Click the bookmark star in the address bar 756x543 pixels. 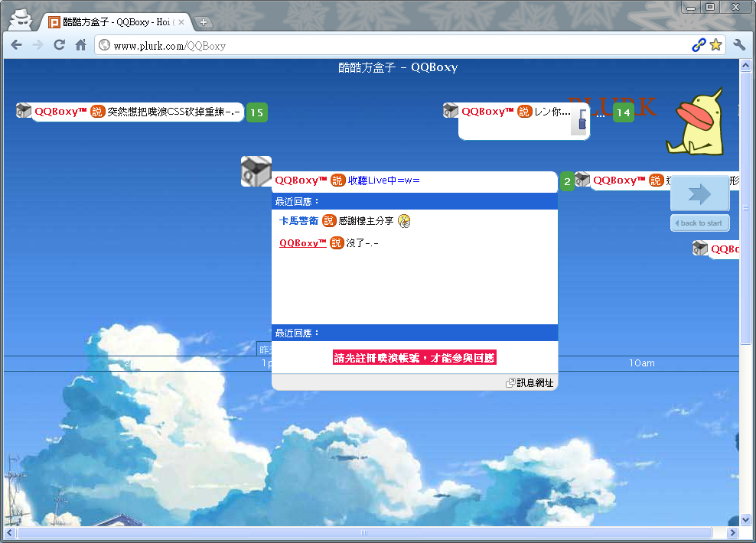pos(715,45)
